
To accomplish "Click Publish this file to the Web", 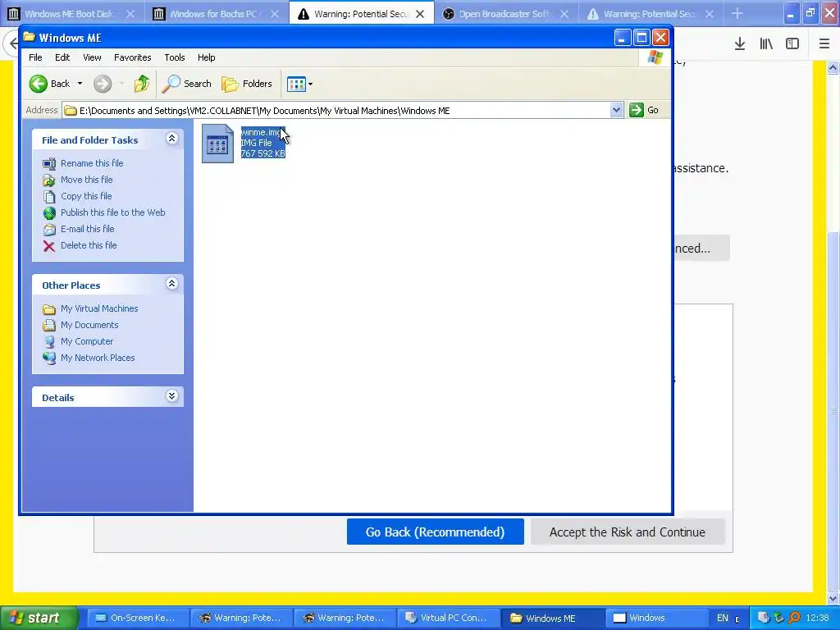I will click(112, 212).
